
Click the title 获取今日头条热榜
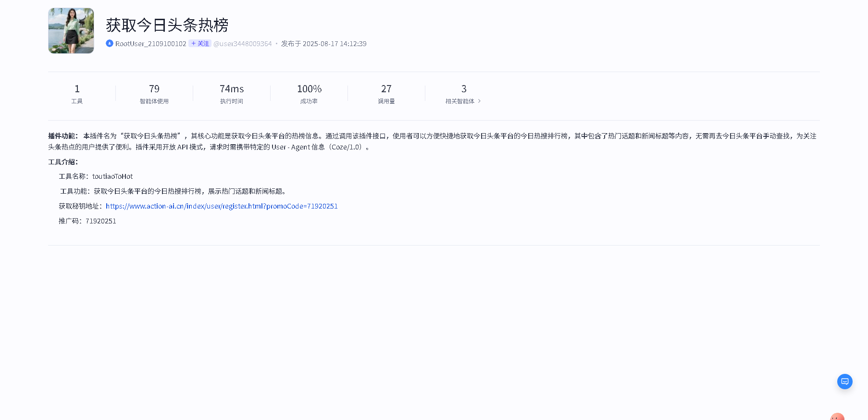(x=167, y=25)
